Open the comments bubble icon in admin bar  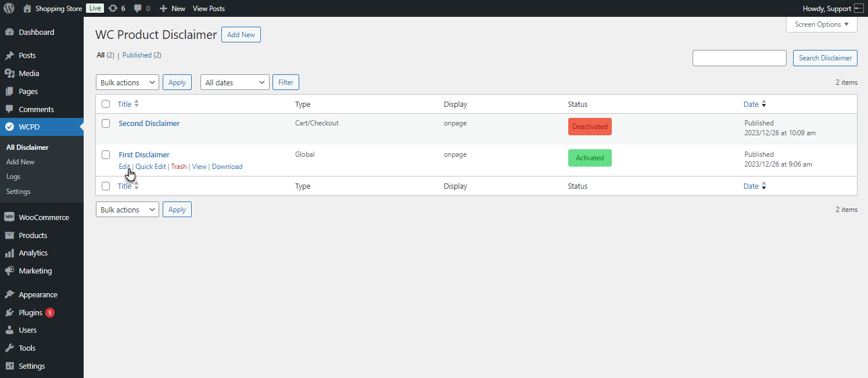tap(138, 9)
